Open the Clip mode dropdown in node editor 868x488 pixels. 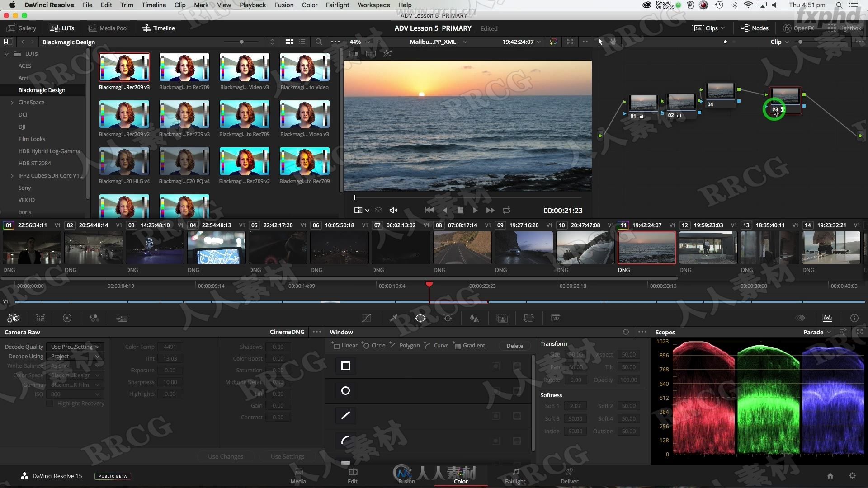(x=780, y=42)
